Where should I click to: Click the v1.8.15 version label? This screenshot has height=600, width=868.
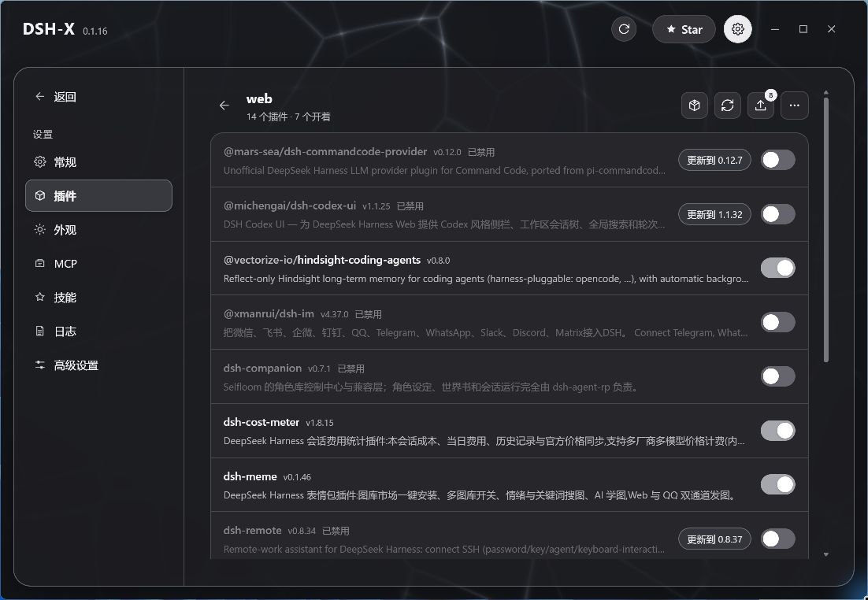320,423
